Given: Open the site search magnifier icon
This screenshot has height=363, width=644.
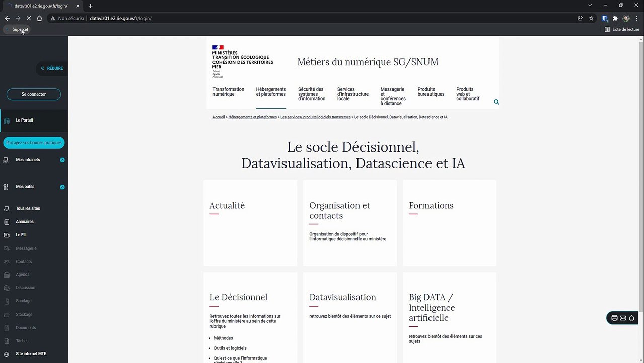Looking at the screenshot, I should point(496,102).
